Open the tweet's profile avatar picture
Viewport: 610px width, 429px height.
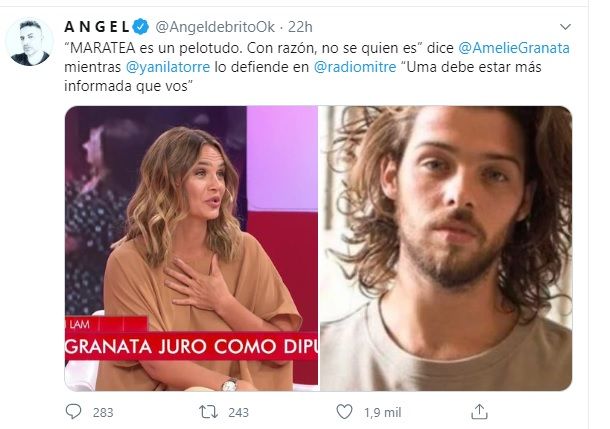pos(30,42)
